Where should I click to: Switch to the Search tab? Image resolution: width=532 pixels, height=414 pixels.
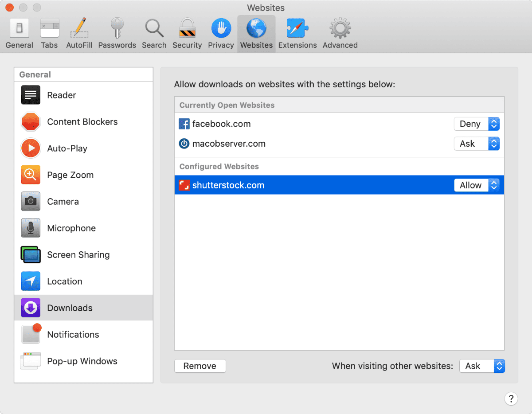154,34
